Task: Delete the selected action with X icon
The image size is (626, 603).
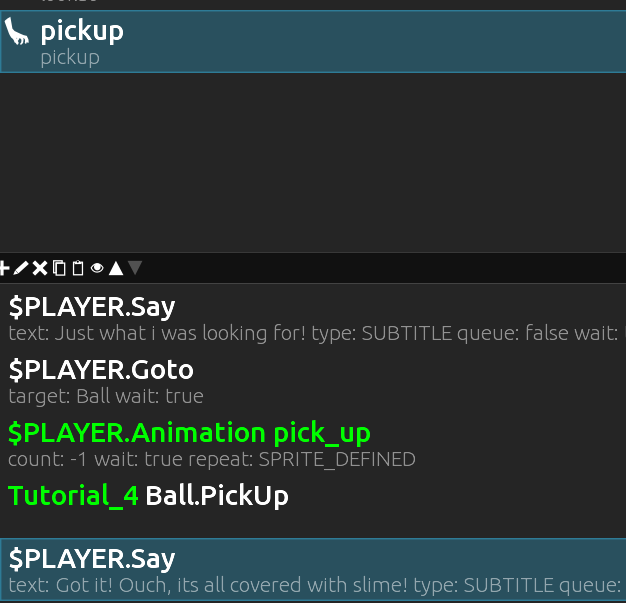Action: (x=40, y=268)
